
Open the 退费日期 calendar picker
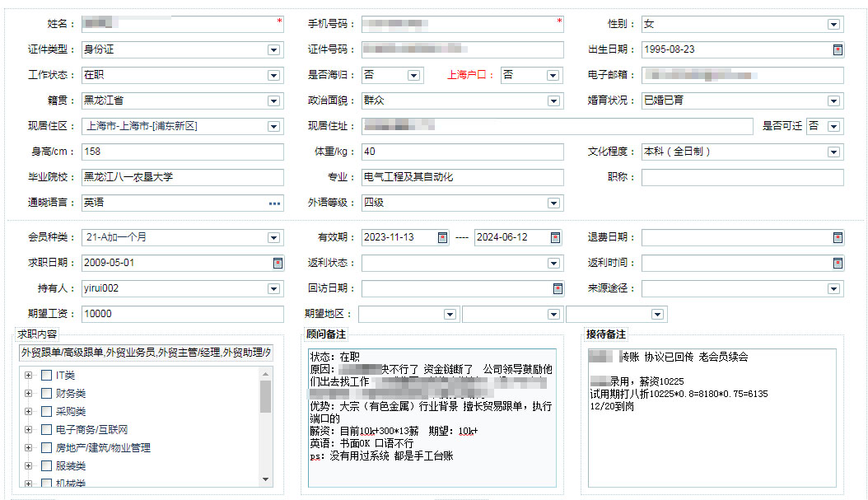(x=838, y=237)
